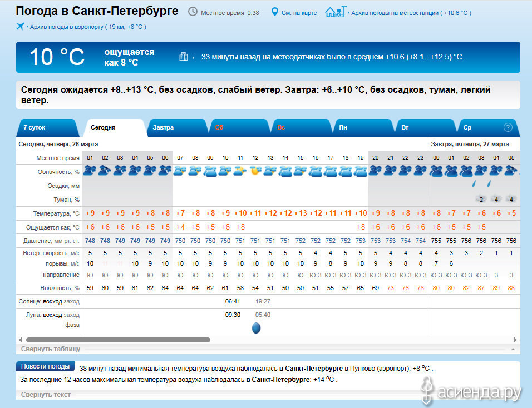
Task: Open the question mark help icon
Action: [x=508, y=127]
